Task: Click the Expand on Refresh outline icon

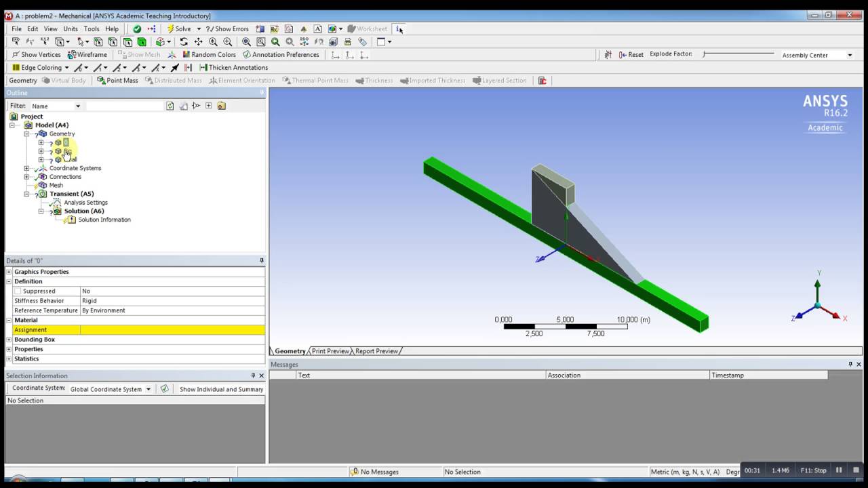Action: [208, 106]
